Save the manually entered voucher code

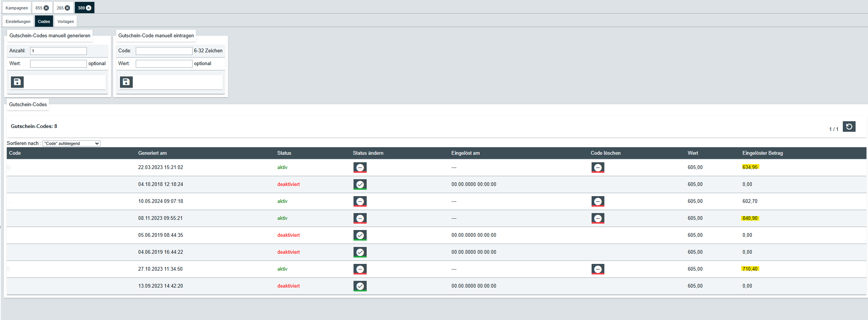point(126,82)
